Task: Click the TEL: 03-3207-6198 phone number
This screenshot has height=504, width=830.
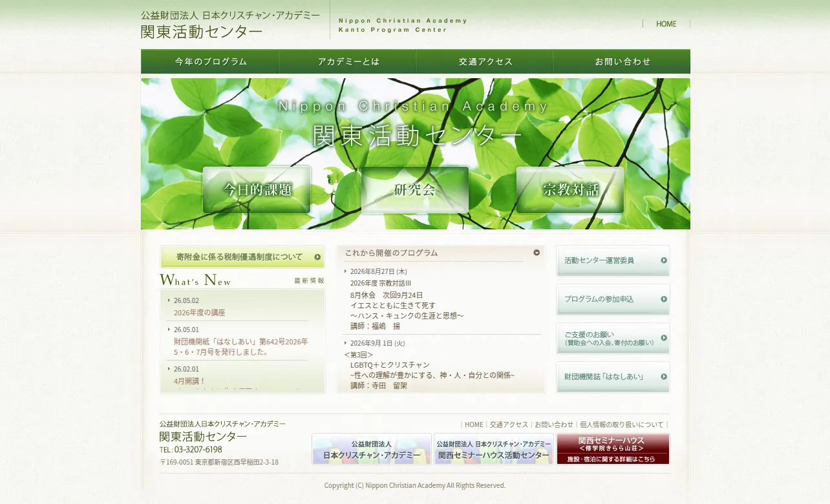Action: [x=191, y=450]
